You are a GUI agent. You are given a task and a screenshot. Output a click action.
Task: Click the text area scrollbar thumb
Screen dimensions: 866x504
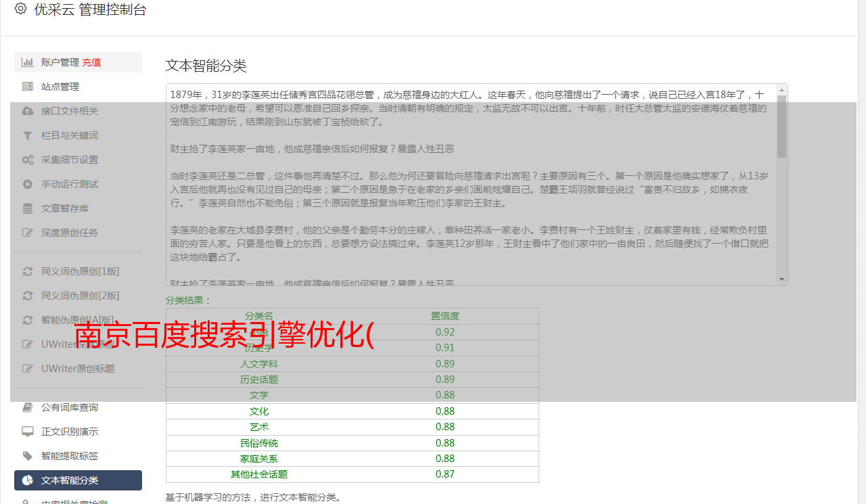click(782, 127)
